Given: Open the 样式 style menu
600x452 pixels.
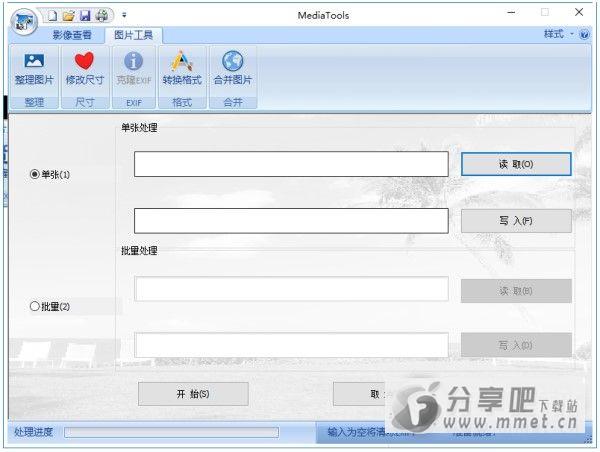Looking at the screenshot, I should pos(558,34).
